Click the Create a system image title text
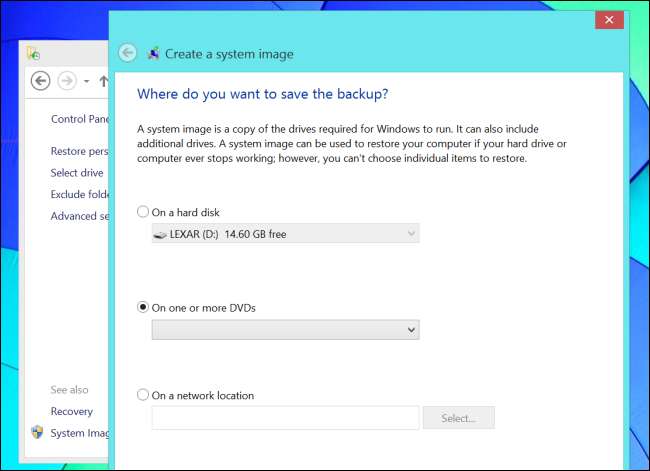 229,54
